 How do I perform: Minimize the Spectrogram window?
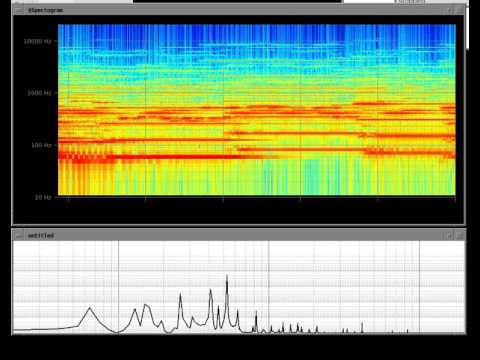(450, 10)
